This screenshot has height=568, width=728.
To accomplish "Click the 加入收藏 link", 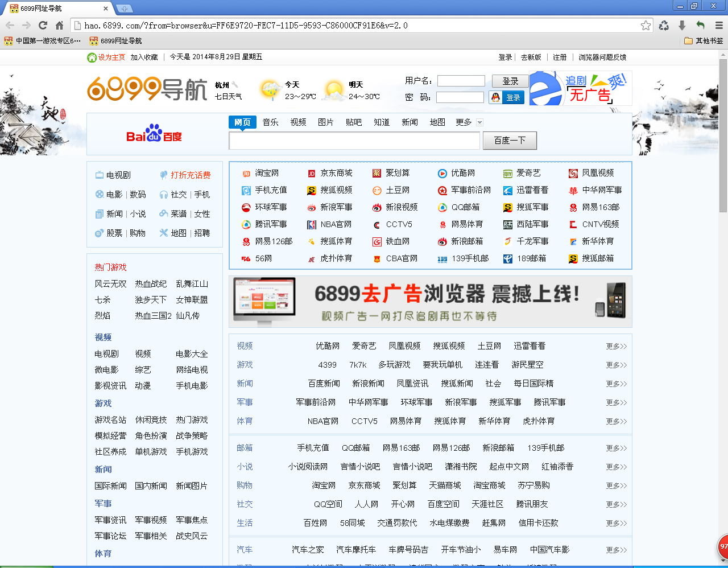I will [x=144, y=57].
